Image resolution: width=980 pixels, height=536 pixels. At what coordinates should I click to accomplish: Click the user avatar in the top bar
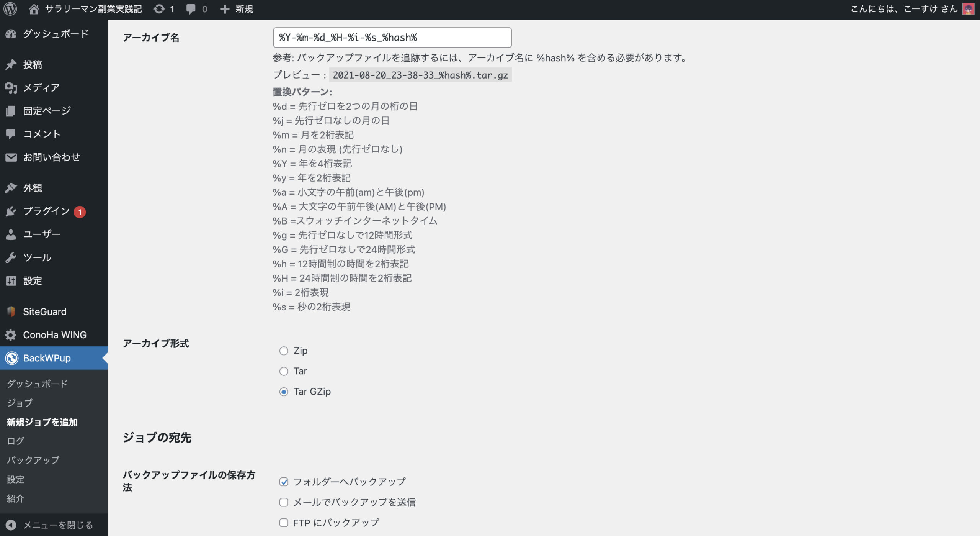tap(968, 9)
